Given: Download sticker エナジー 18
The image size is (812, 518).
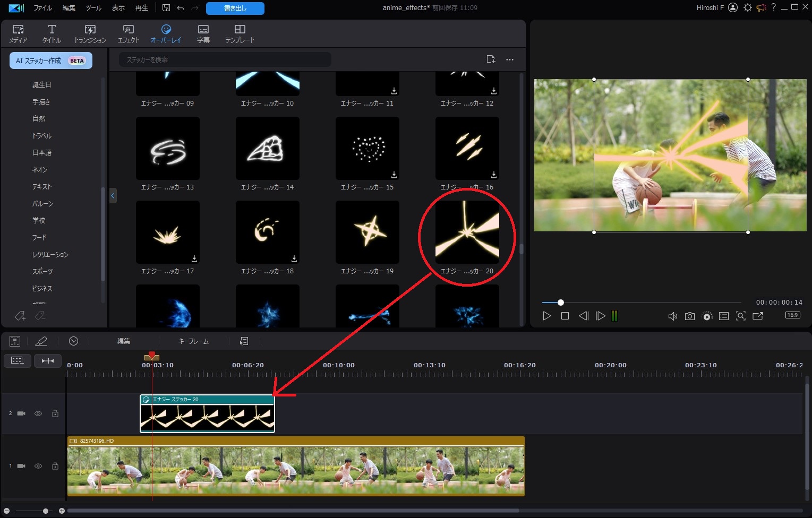Looking at the screenshot, I should [294, 258].
